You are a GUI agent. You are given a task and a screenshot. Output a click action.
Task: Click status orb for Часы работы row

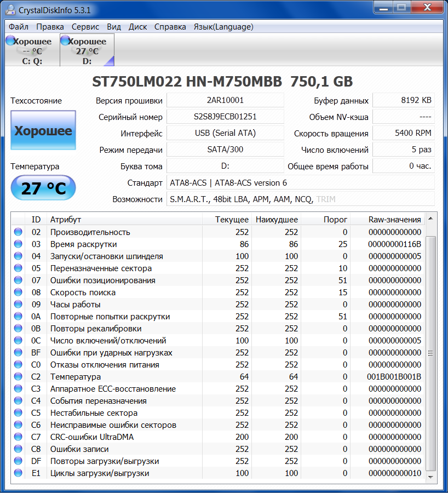[x=18, y=305]
